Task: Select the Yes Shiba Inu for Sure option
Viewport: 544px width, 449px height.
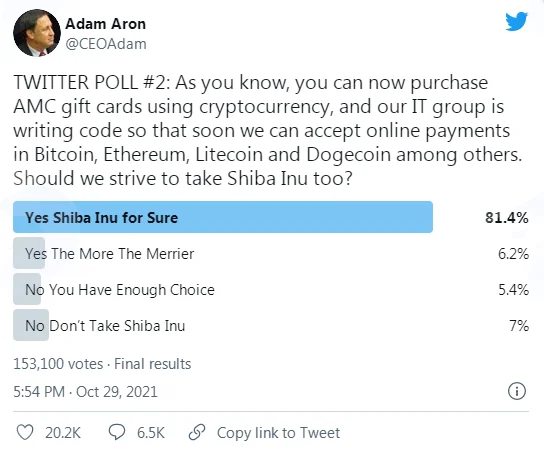Action: pos(223,217)
